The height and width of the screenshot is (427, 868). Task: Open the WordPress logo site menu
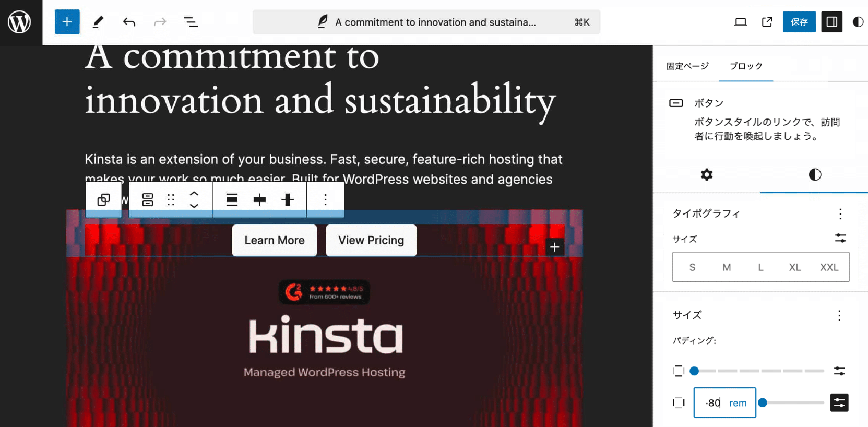point(20,22)
